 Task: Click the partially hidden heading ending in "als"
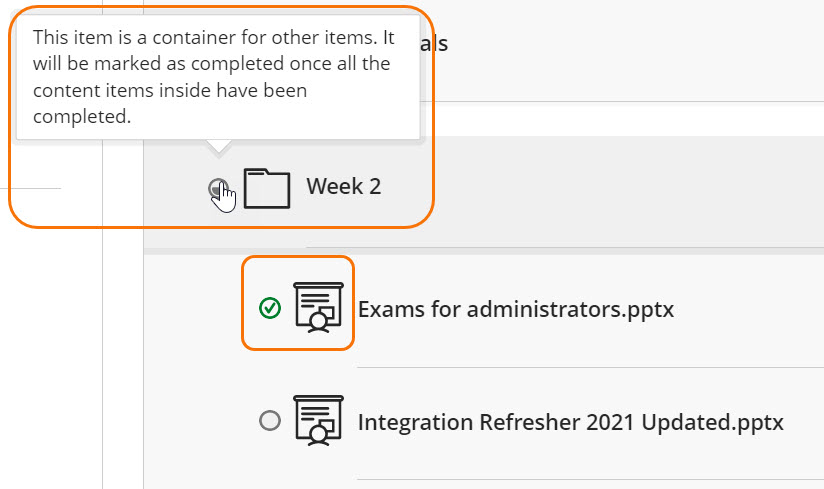pyautogui.click(x=435, y=44)
